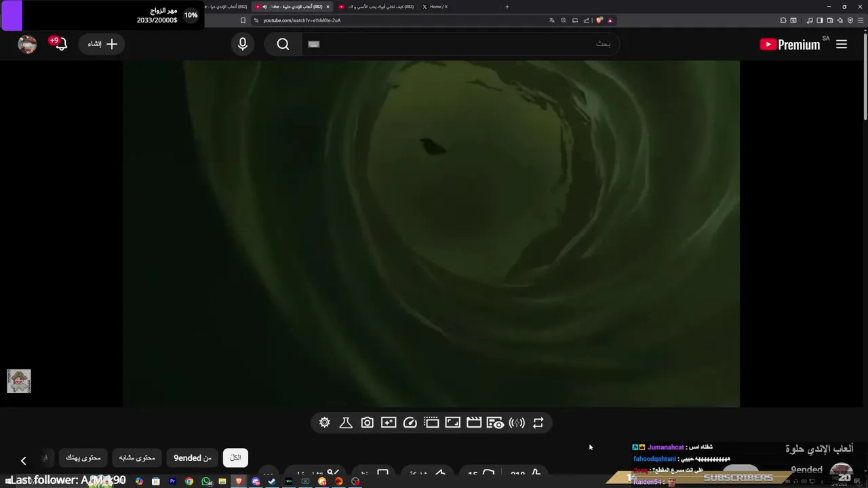Click the Create (إنشاء) button

(x=102, y=44)
